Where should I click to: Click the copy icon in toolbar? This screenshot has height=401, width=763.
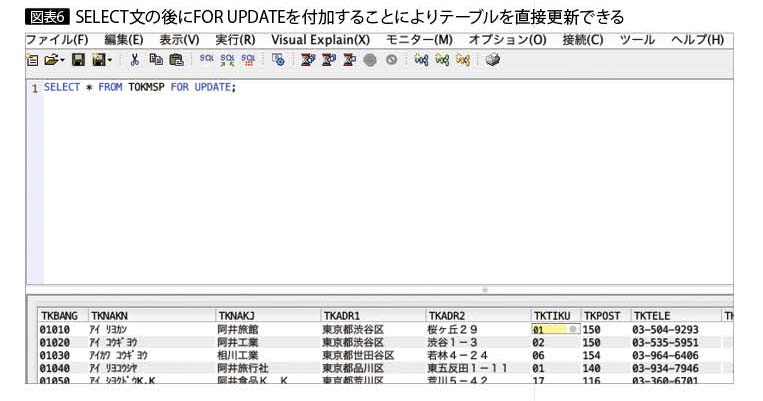(155, 60)
